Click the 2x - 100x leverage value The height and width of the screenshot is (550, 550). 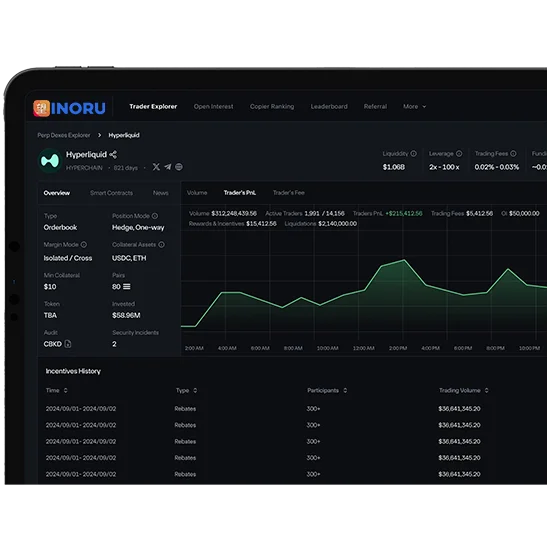tap(444, 167)
